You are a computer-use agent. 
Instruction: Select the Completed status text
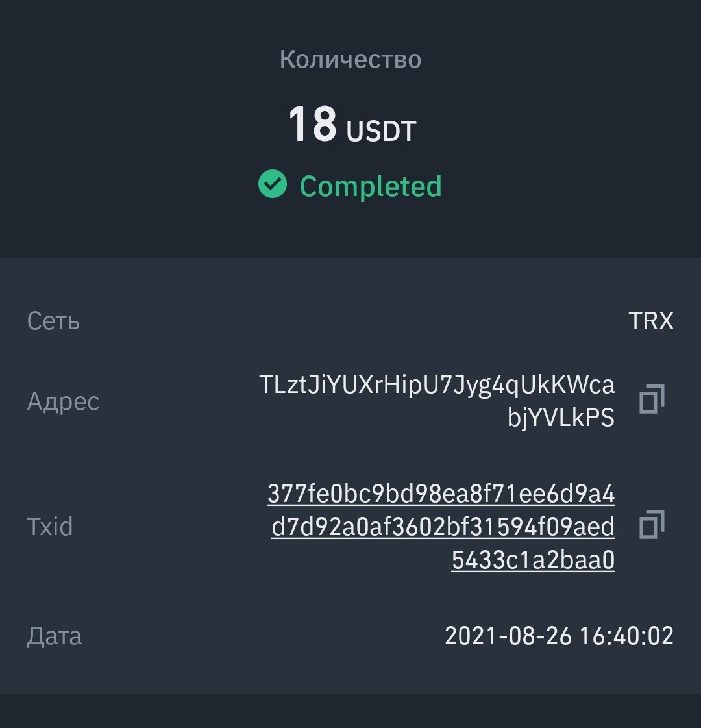pyautogui.click(x=371, y=186)
